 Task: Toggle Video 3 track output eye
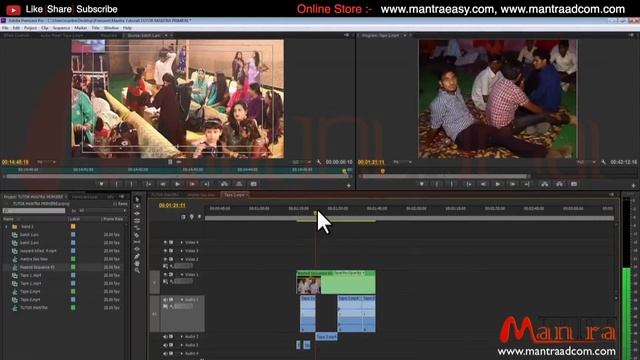165,251
